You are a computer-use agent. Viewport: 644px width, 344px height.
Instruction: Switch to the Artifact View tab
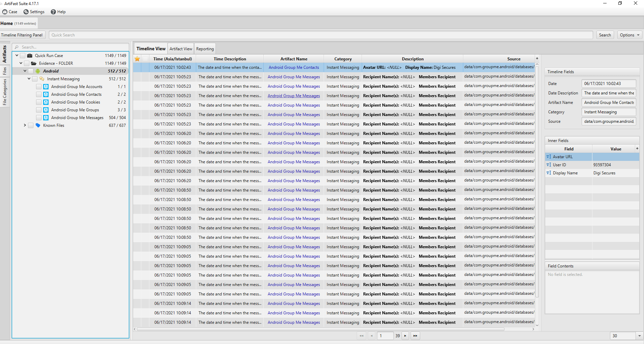[181, 49]
